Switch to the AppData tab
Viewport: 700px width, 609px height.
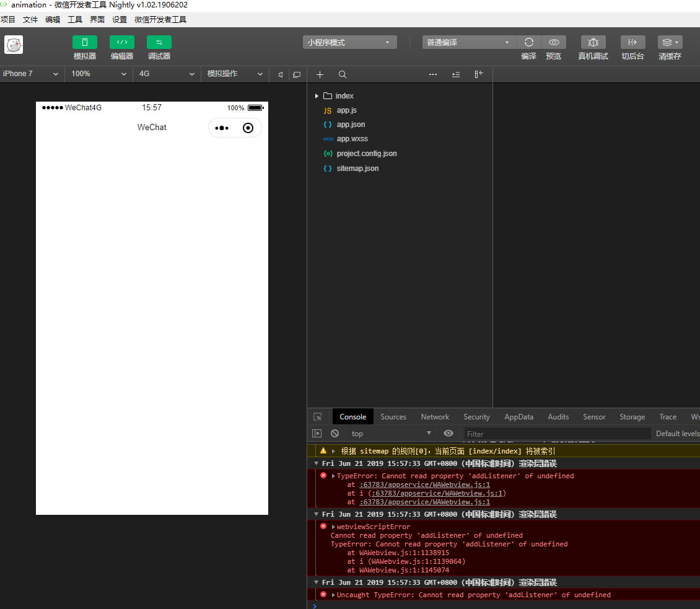click(x=518, y=416)
